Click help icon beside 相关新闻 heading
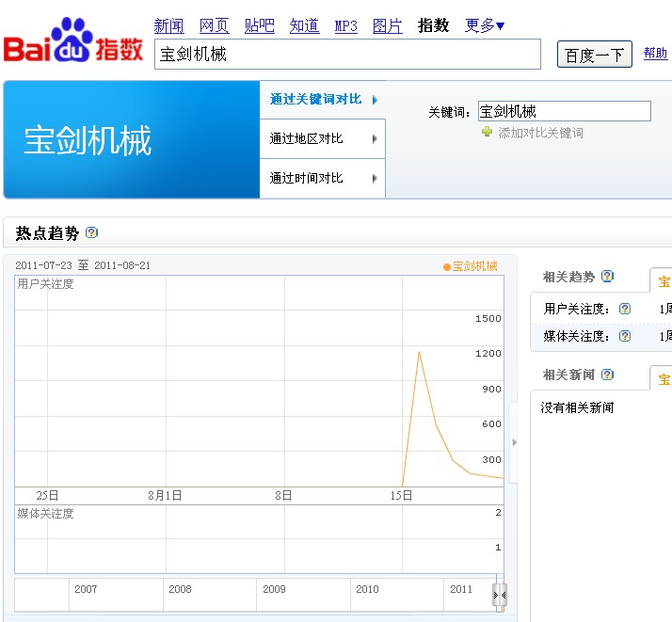672x622 pixels. (x=607, y=375)
